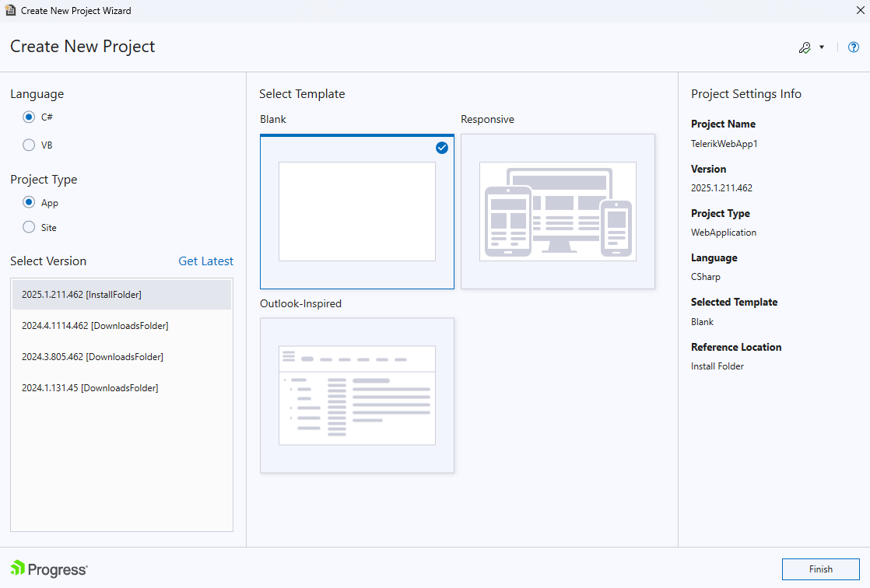Pick version 2024.4.1114.462 DownloadsFolder
This screenshot has height=588, width=870.
[x=121, y=326]
